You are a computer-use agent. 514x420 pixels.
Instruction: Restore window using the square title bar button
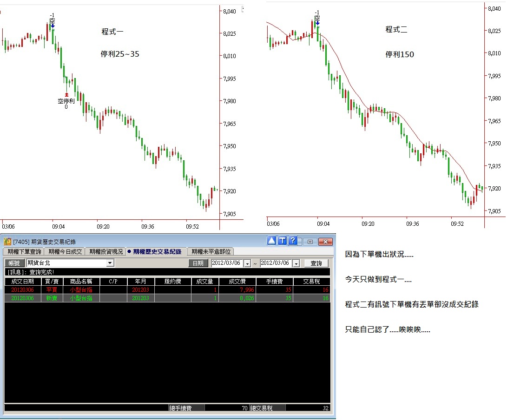(x=310, y=242)
